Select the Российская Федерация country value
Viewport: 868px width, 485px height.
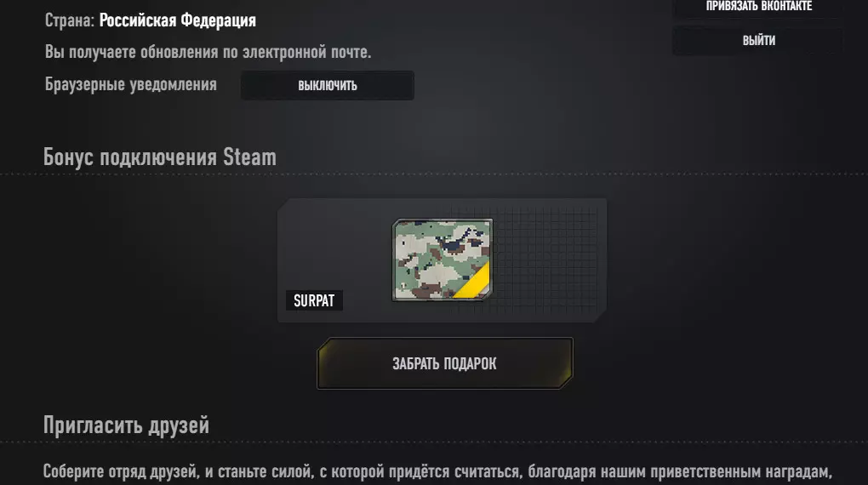[x=178, y=20]
